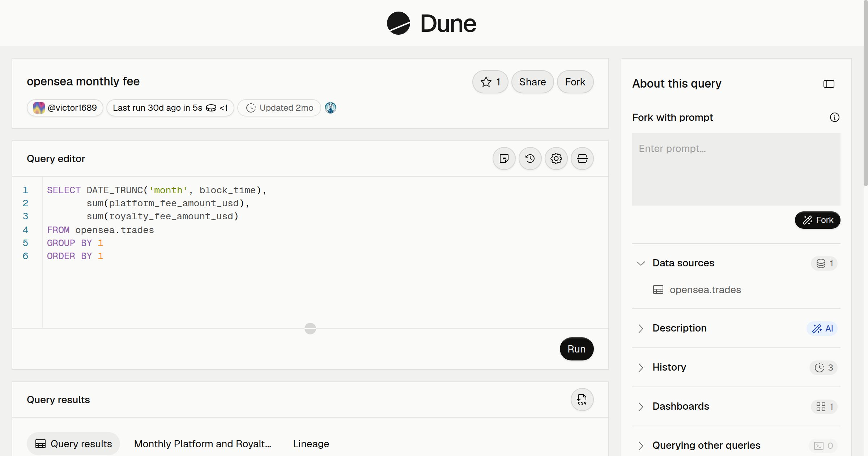The image size is (868, 456).
Task: Expand the Description section
Action: coord(641,328)
